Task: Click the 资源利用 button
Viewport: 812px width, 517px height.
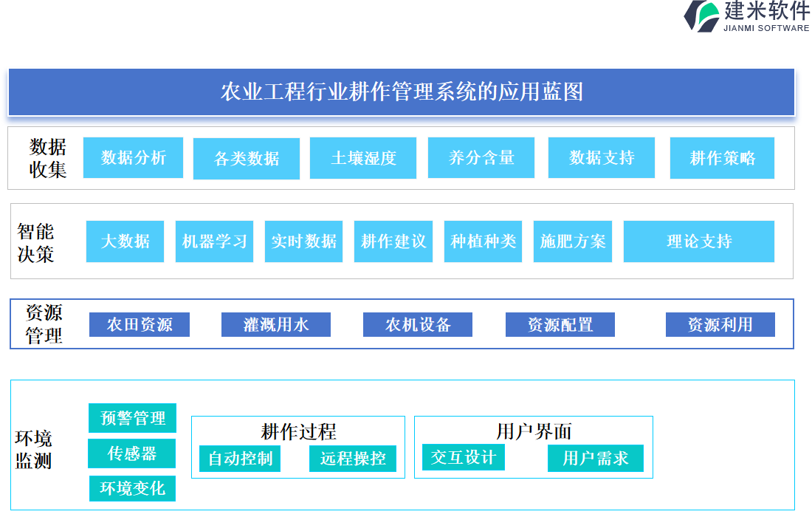Action: [x=720, y=325]
